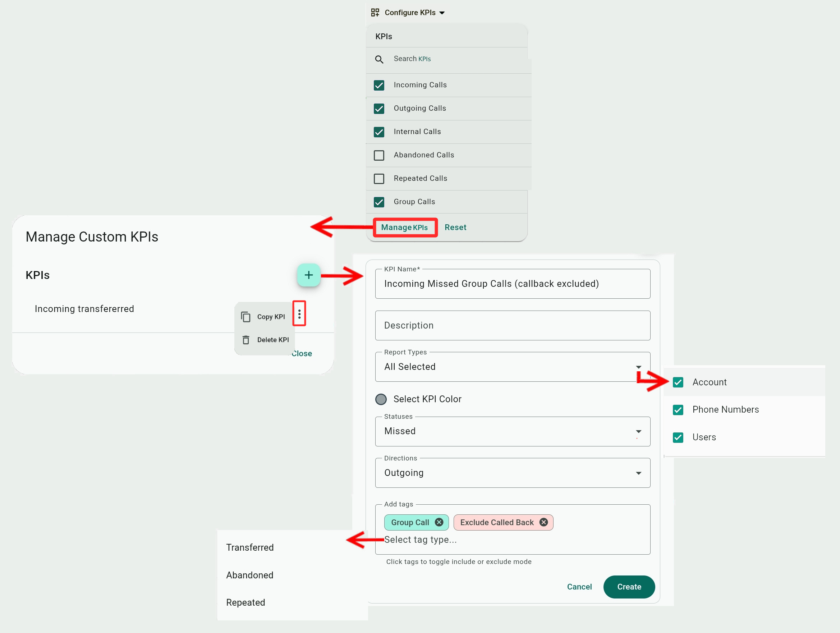
Task: Uncheck the Phone Numbers report type
Action: [x=678, y=410]
